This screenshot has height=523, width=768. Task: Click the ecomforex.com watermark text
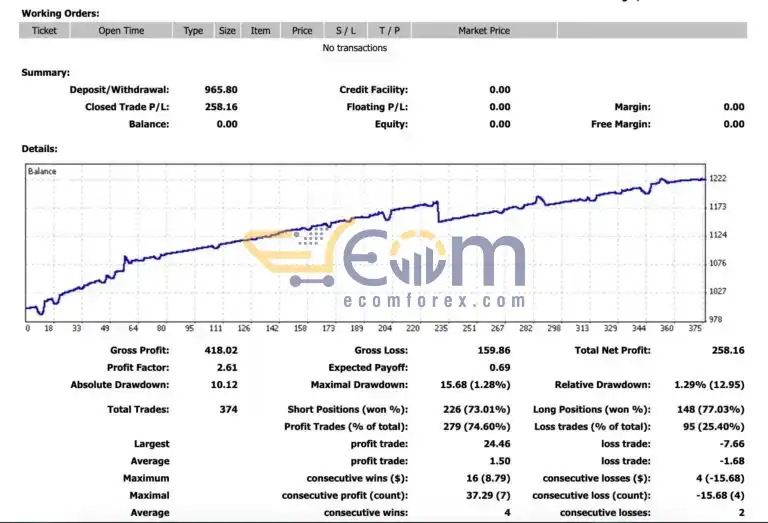pos(434,300)
